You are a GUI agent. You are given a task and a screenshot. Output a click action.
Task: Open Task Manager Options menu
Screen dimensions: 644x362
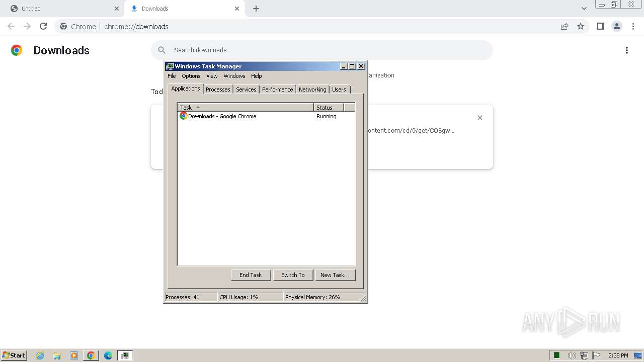click(x=191, y=76)
